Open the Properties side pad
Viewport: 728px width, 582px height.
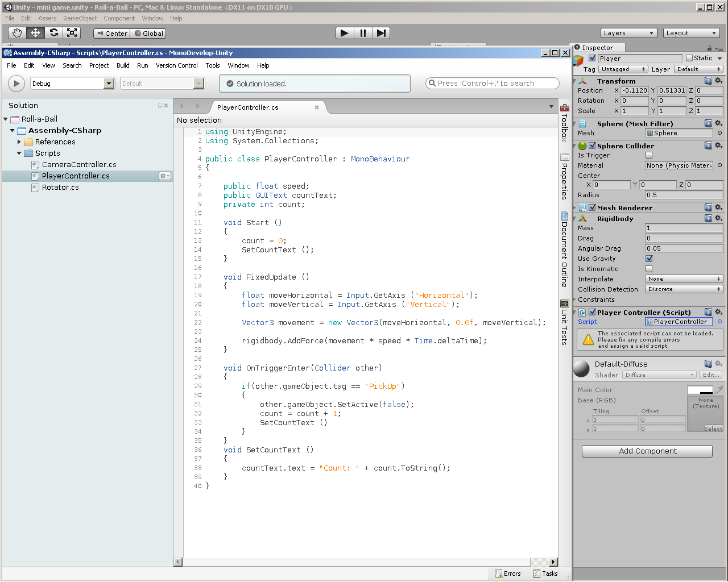tap(564, 176)
